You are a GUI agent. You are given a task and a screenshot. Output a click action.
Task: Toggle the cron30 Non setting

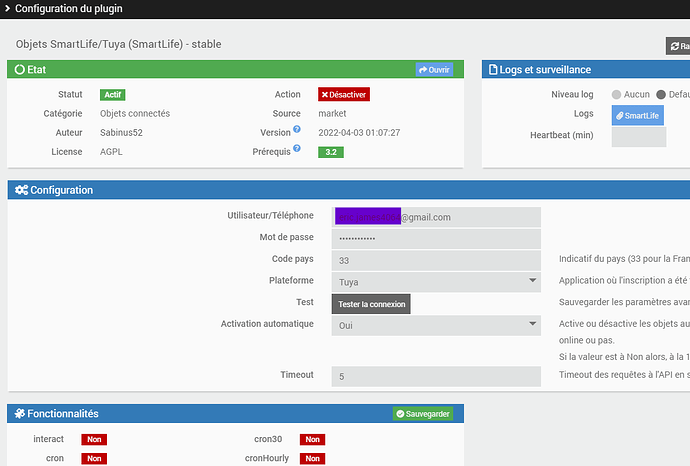click(312, 439)
